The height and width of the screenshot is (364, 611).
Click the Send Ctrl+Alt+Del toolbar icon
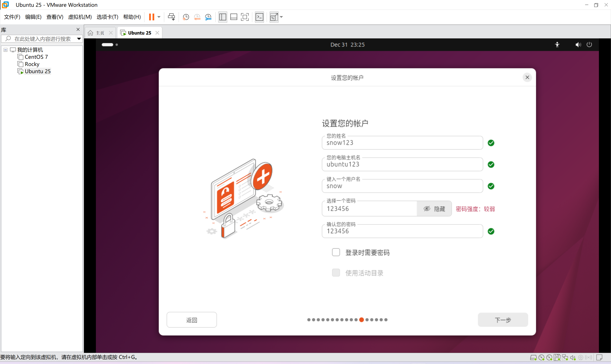tap(171, 17)
